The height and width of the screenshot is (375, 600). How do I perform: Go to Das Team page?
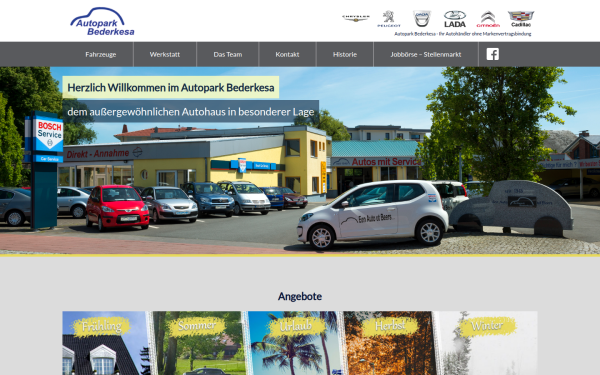coord(228,54)
